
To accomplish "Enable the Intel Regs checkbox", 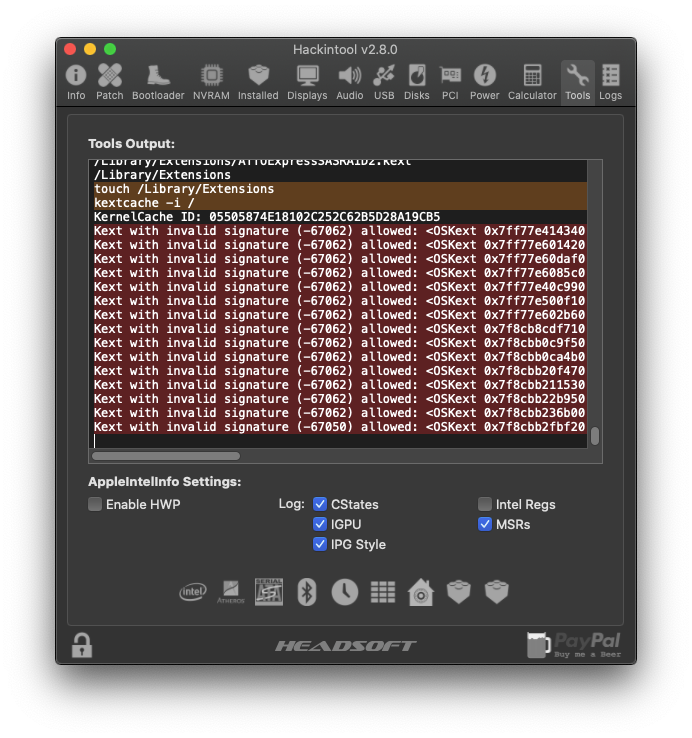I will click(485, 504).
